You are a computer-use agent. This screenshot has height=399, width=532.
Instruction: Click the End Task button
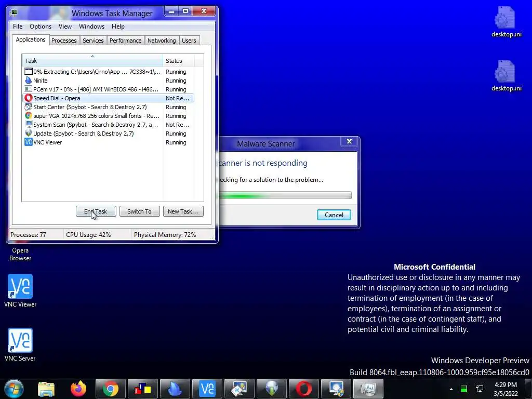tap(96, 211)
